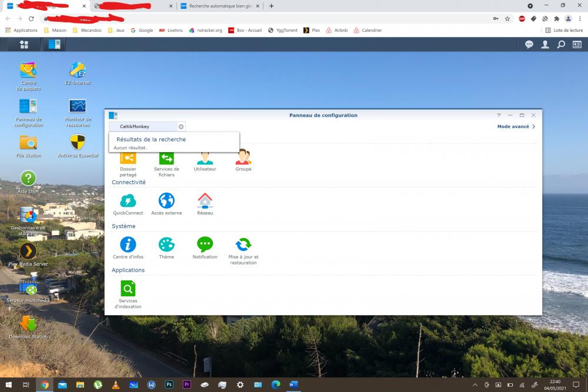Open Download Station desktop icon

(x=28, y=327)
